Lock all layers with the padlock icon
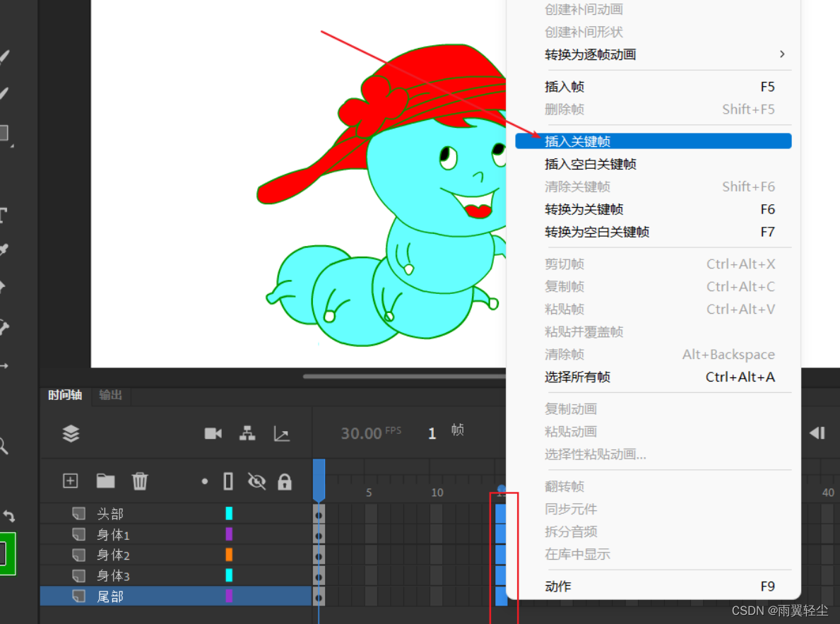Image resolution: width=840 pixels, height=624 pixels. pyautogui.click(x=285, y=481)
